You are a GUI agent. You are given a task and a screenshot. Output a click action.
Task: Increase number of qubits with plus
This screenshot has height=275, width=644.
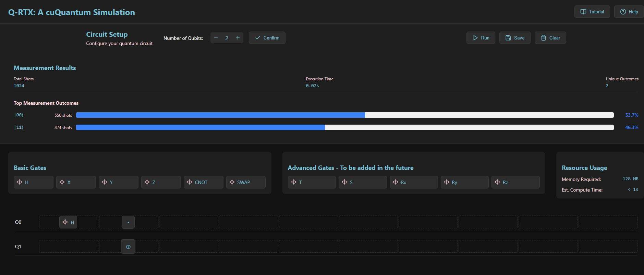(x=238, y=38)
